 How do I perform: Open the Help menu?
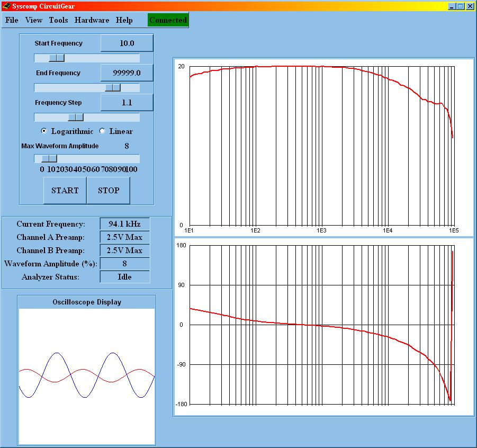pyautogui.click(x=124, y=20)
